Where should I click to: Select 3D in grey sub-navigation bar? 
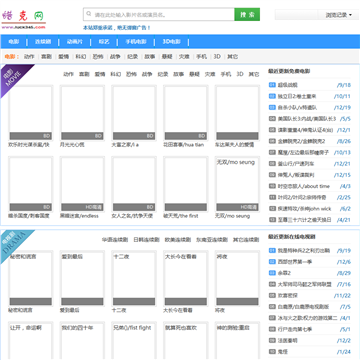(x=217, y=57)
